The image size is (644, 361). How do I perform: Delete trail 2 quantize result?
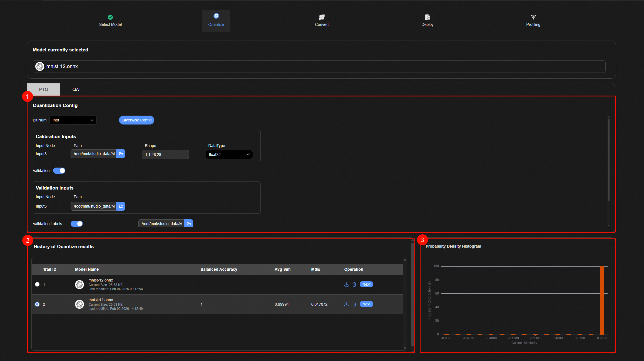354,304
